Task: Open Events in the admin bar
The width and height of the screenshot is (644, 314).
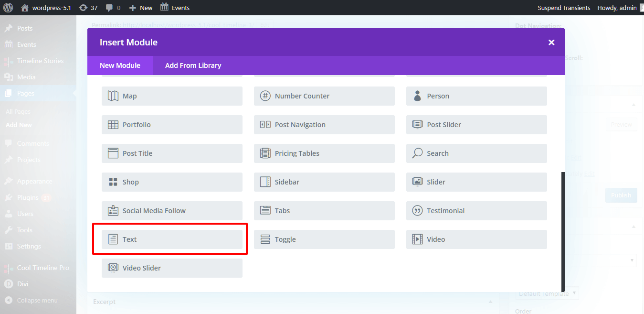Action: (175, 8)
